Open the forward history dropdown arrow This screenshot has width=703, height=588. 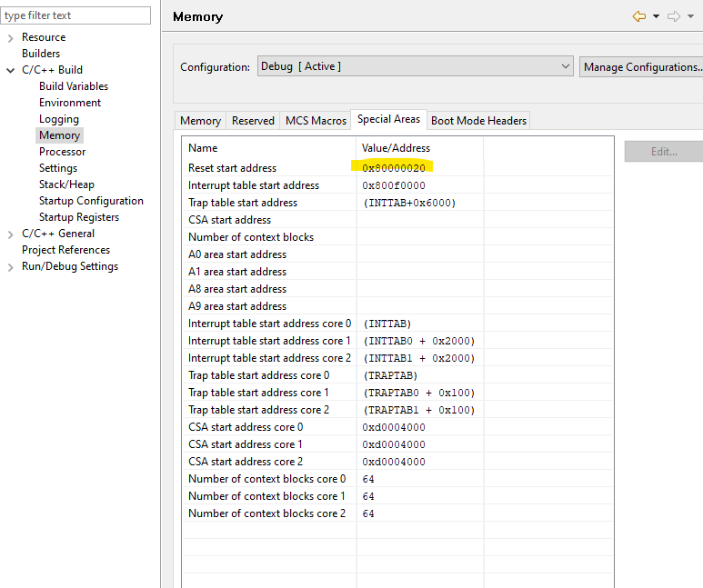(690, 17)
